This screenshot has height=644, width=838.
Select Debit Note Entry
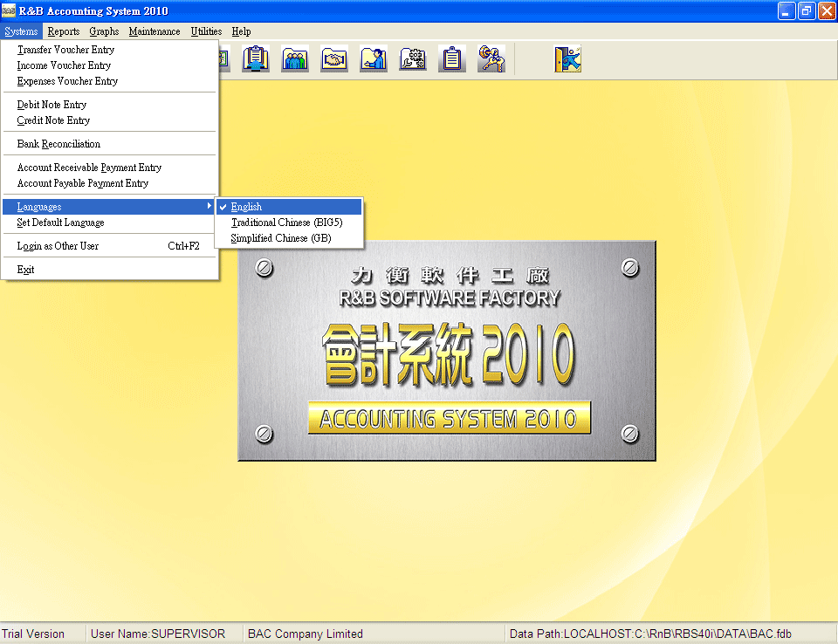pyautogui.click(x=110, y=105)
